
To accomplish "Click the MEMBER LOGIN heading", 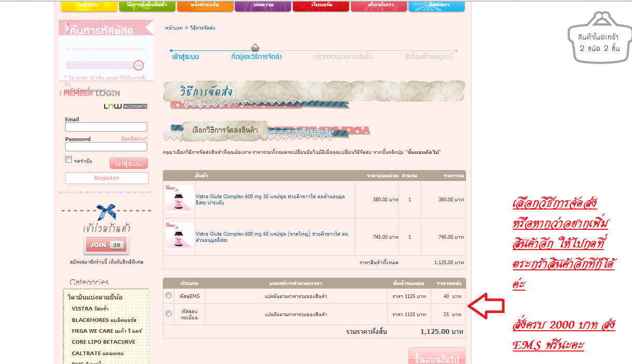I will (x=92, y=93).
